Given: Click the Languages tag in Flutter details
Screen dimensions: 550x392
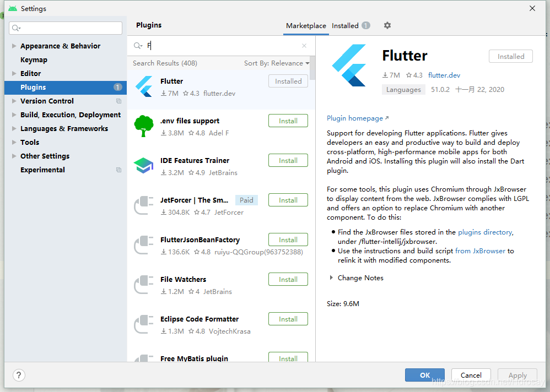Looking at the screenshot, I should 403,89.
